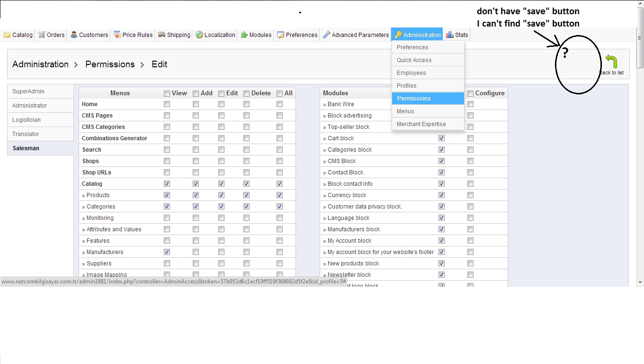
Task: Click the Combinations Generator row label
Action: (x=115, y=138)
